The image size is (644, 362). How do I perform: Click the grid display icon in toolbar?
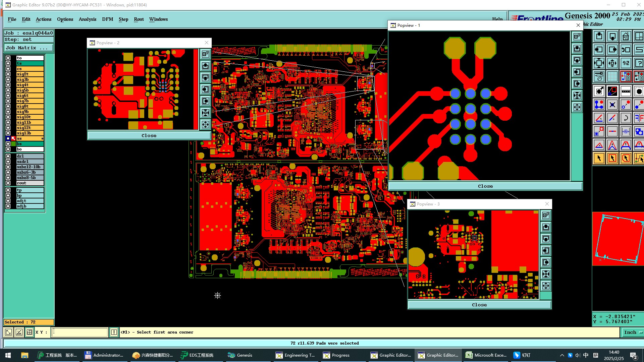pyautogui.click(x=612, y=76)
